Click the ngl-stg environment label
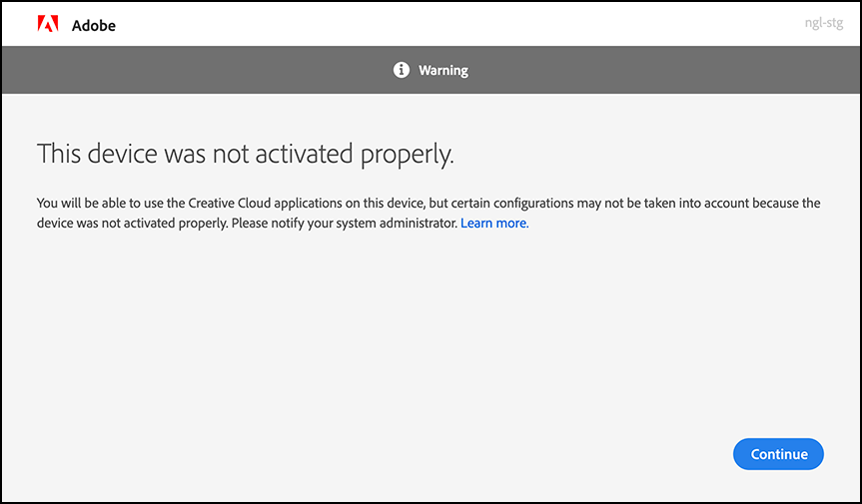This screenshot has width=862, height=504. 823,24
